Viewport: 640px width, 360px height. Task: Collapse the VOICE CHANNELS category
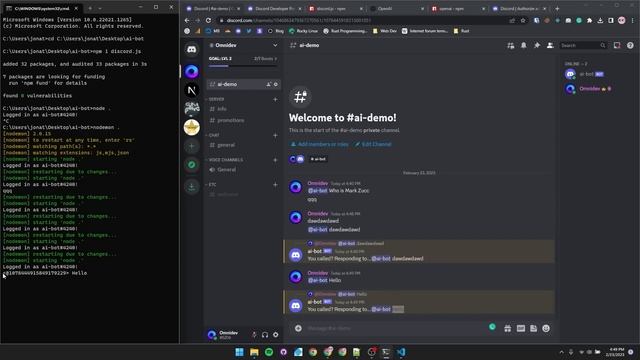[x=224, y=160]
